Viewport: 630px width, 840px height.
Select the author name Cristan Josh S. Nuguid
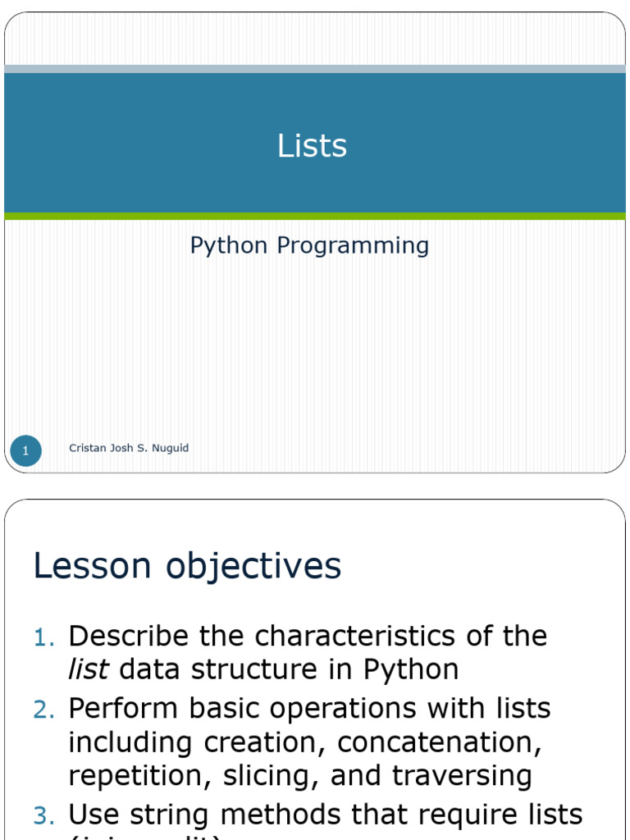[x=129, y=448]
